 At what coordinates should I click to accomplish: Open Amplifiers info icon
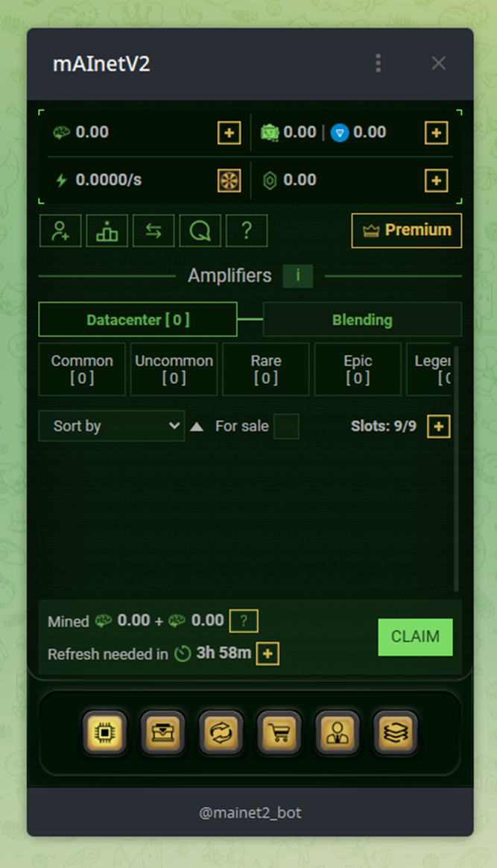[298, 276]
